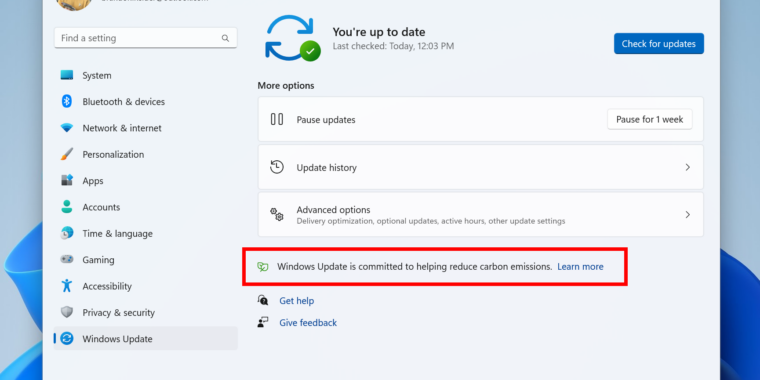Select Privacy & security
The width and height of the screenshot is (760, 380).
pyautogui.click(x=145, y=312)
